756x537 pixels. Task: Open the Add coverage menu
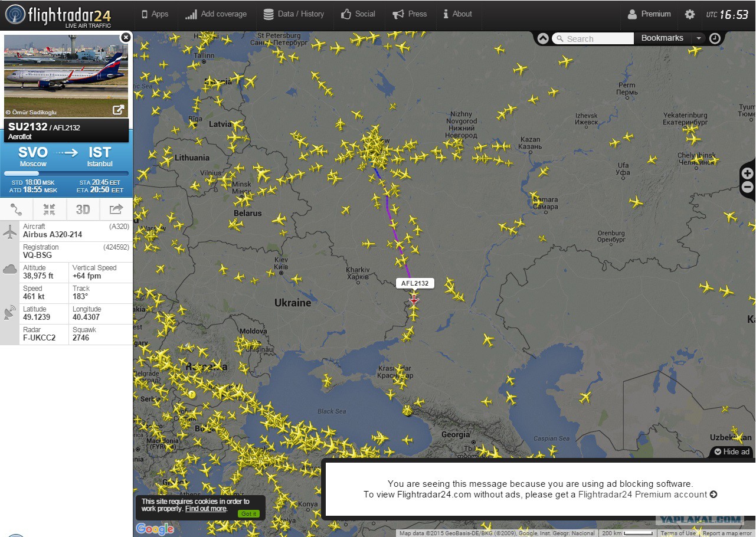(x=216, y=14)
